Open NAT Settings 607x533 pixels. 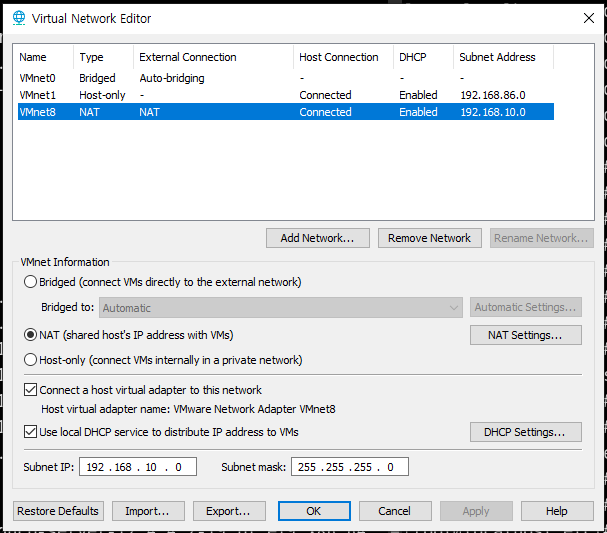[526, 335]
